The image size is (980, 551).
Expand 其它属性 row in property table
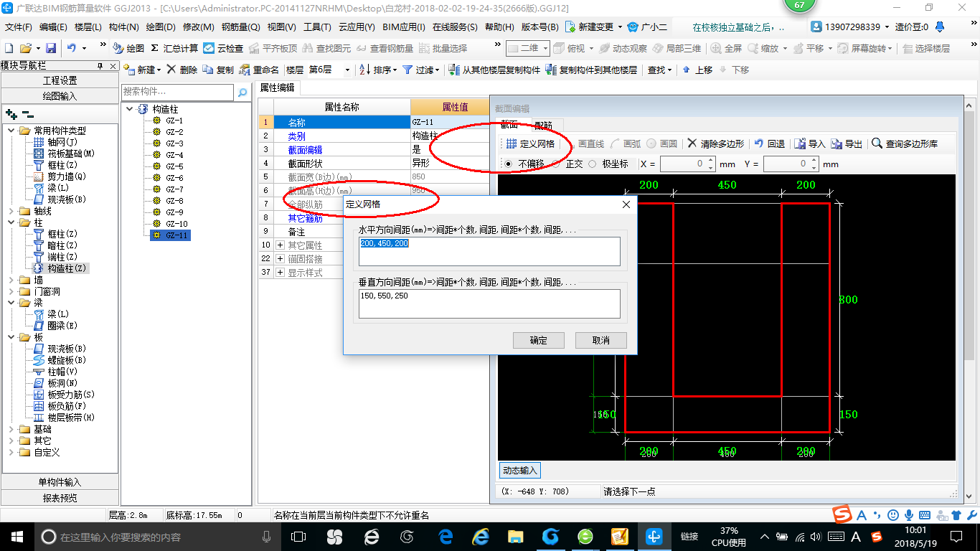[x=281, y=245]
